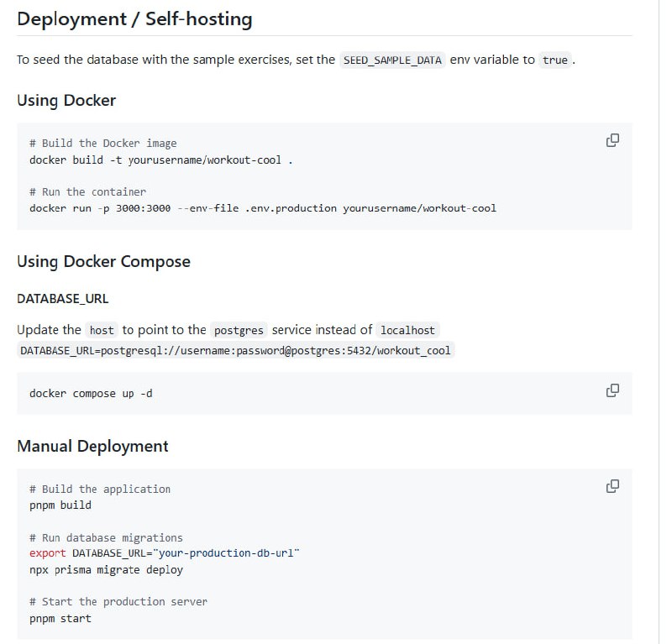Click the Deployment / Self-hosting heading
The width and height of the screenshot is (672, 644).
pyautogui.click(x=134, y=19)
